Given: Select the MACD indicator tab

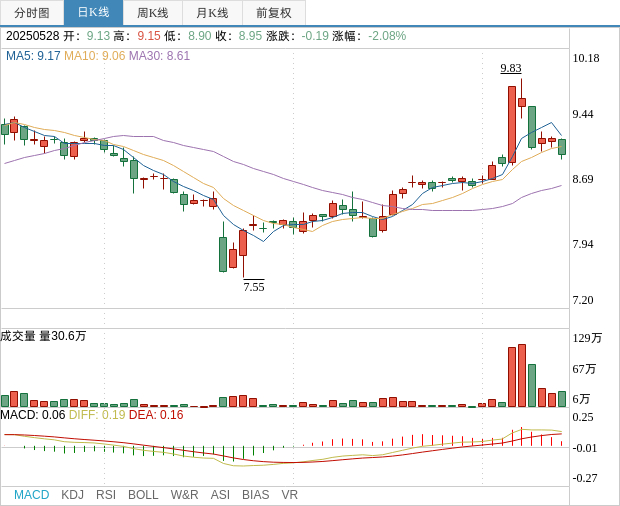Looking at the screenshot, I should tap(31, 495).
